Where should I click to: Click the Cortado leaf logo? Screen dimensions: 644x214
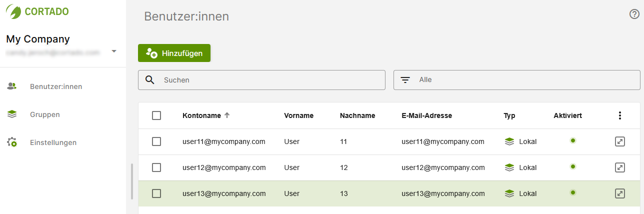[x=13, y=11]
